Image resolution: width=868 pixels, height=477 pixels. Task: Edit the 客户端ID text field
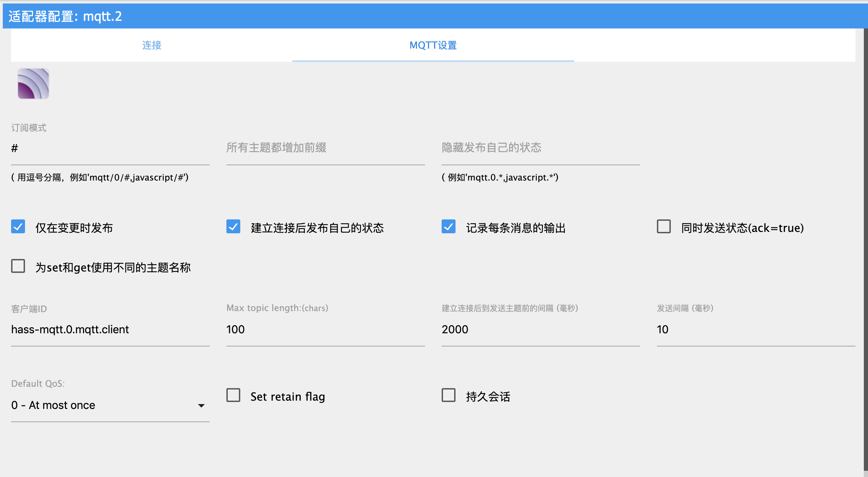110,329
